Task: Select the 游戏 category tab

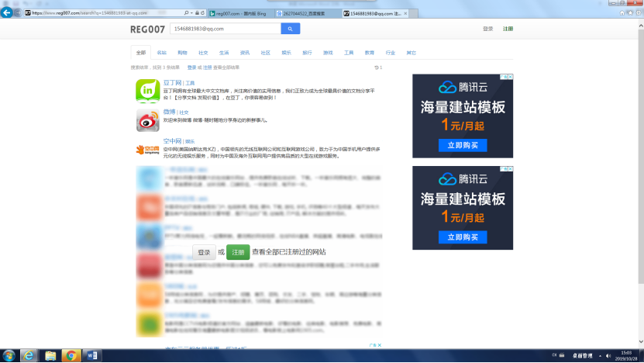Action: [328, 53]
